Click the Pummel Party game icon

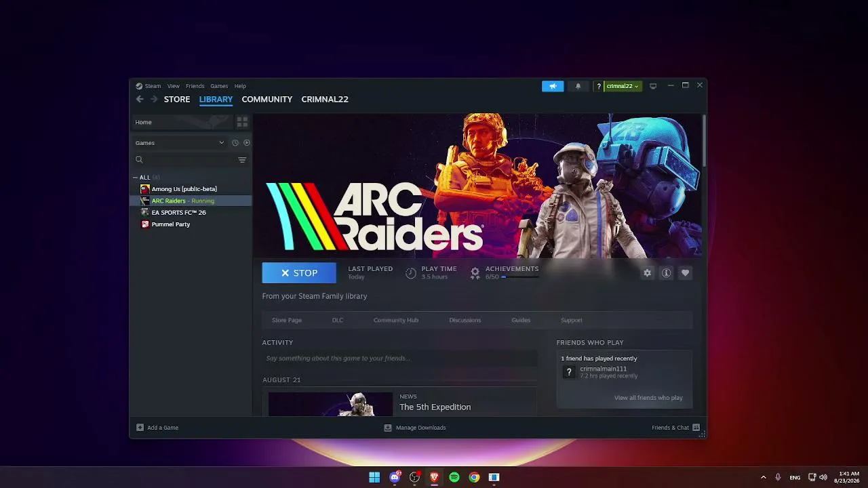click(144, 224)
